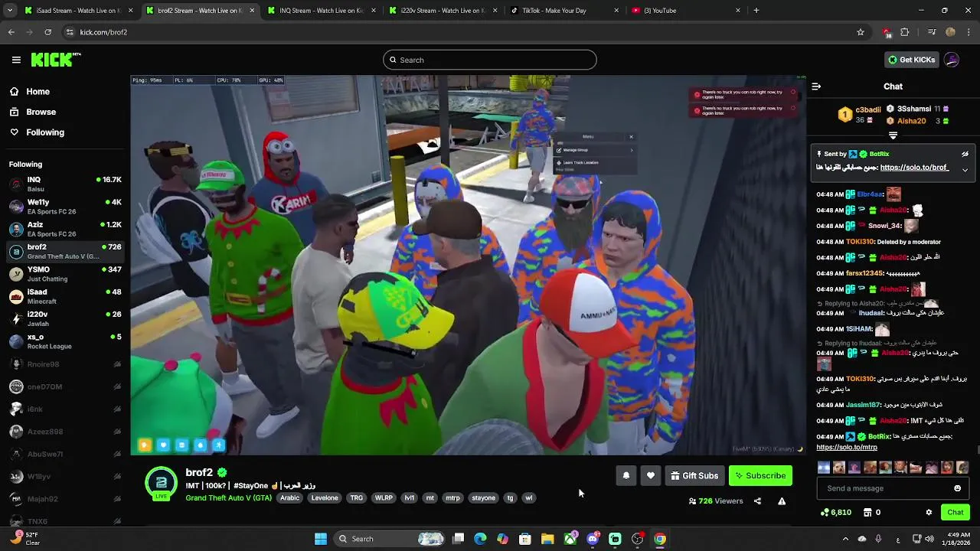Open i220v channel from Following list

tap(65, 318)
